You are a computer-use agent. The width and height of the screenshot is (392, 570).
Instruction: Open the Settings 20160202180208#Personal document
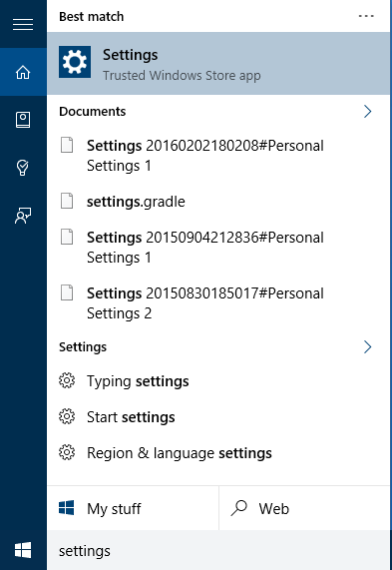218,156
